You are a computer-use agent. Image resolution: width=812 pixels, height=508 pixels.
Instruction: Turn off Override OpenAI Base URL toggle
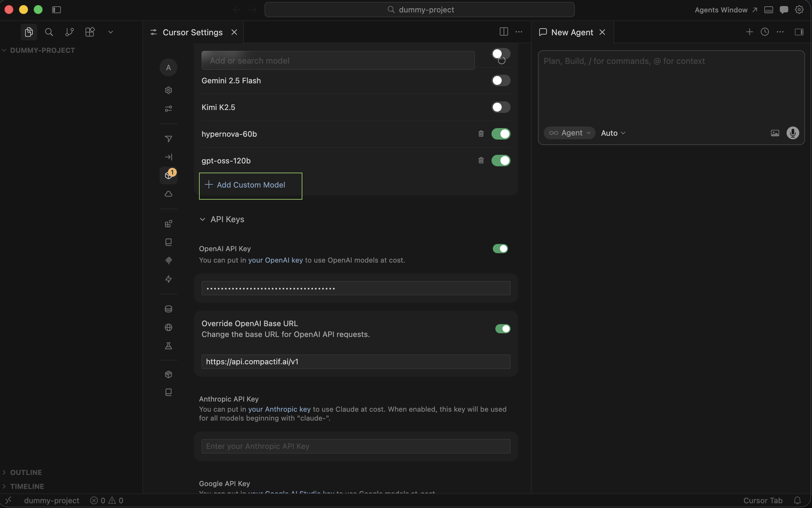(503, 329)
